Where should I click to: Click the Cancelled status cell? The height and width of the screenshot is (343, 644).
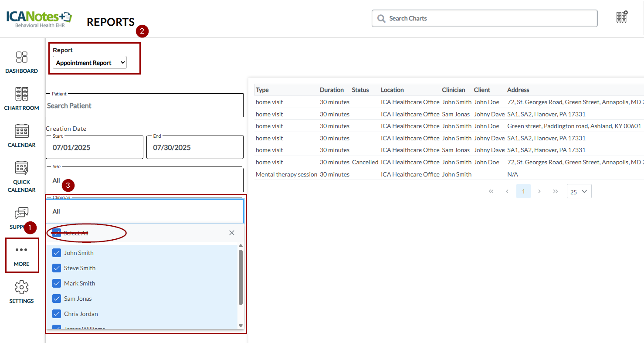(365, 162)
